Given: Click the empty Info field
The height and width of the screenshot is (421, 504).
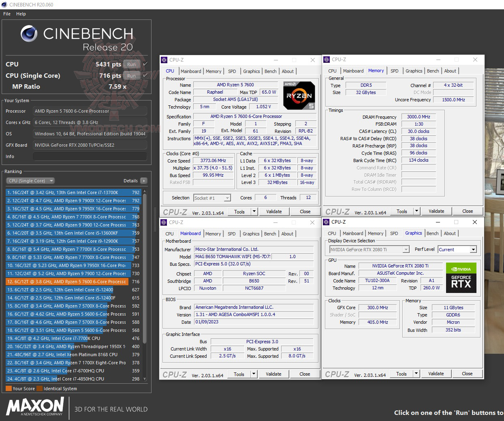Looking at the screenshot, I should (90, 156).
